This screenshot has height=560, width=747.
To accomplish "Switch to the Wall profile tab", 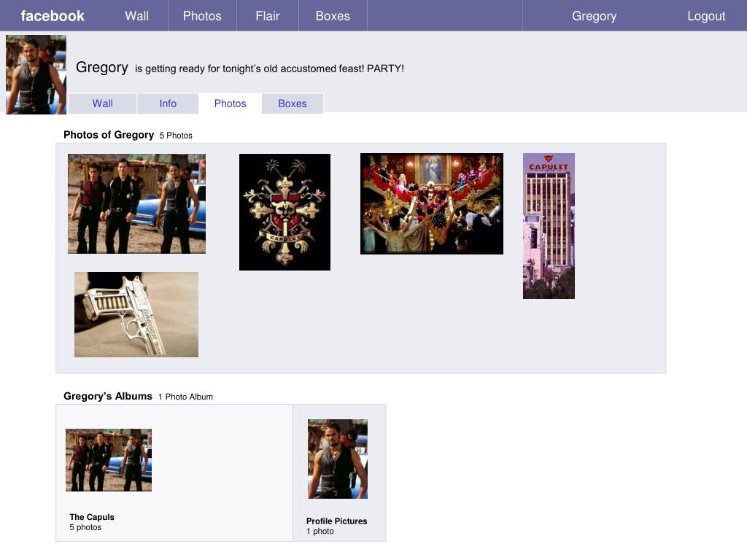I will 102,104.
